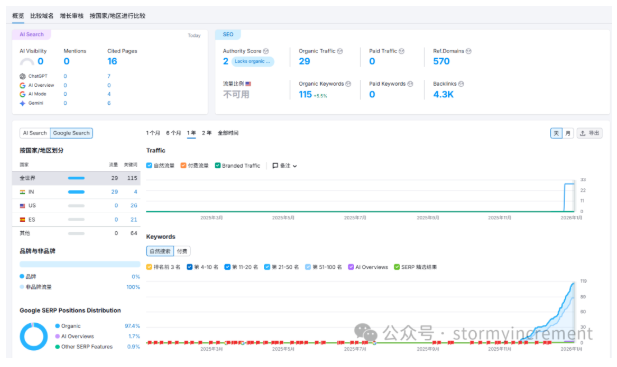Screen dimensions: 617x367
Task: Click ChatGPT cited pages value 7
Action: [x=109, y=76]
